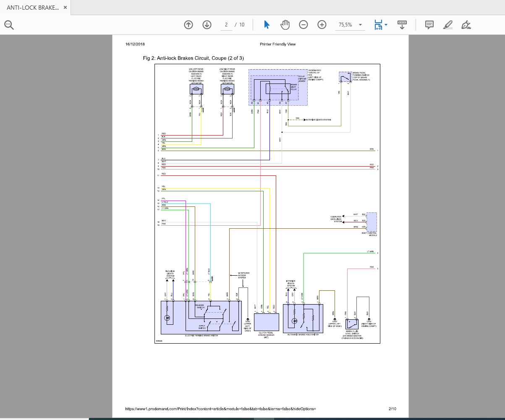Go to the previous page
The height and width of the screenshot is (420, 505).
click(188, 25)
